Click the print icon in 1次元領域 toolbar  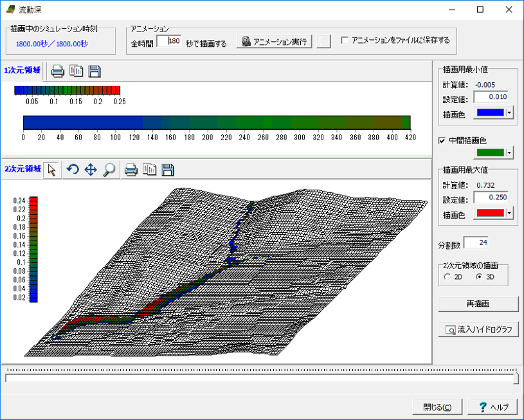pyautogui.click(x=58, y=71)
